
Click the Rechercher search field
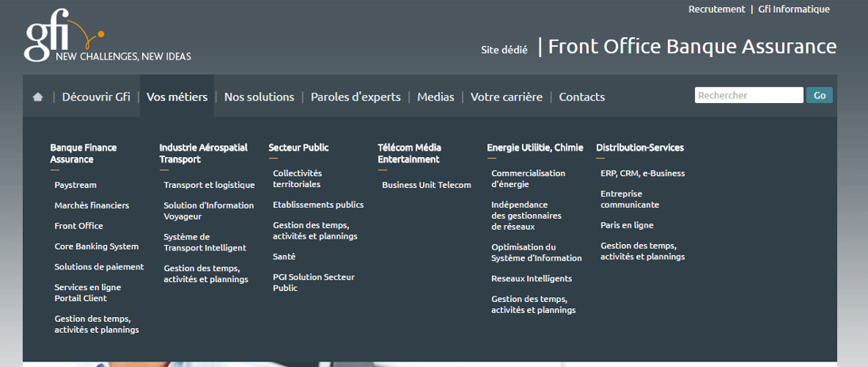click(749, 95)
